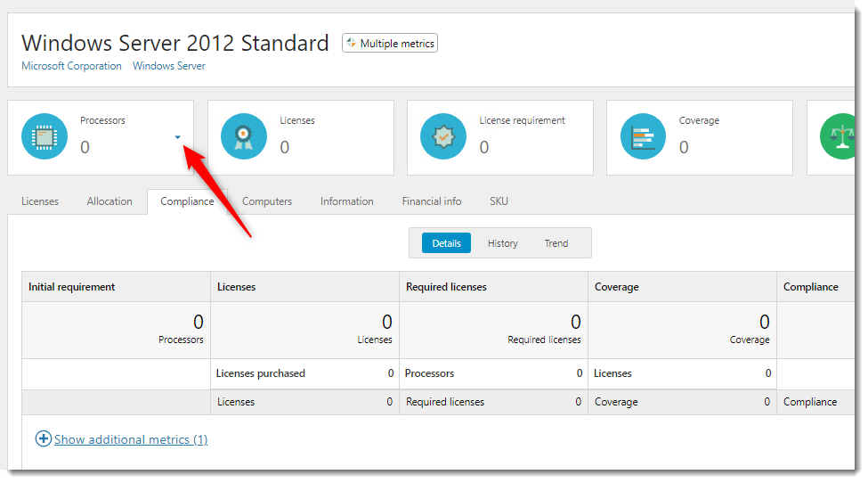Viewport: 868px width, 483px height.
Task: Switch to the Trend view
Action: pos(556,243)
